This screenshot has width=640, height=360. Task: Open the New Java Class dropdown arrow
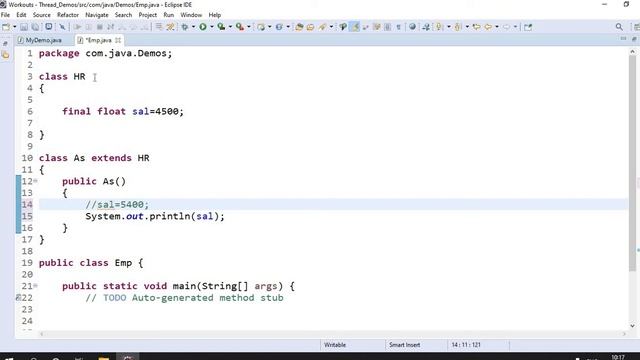pos(288,27)
